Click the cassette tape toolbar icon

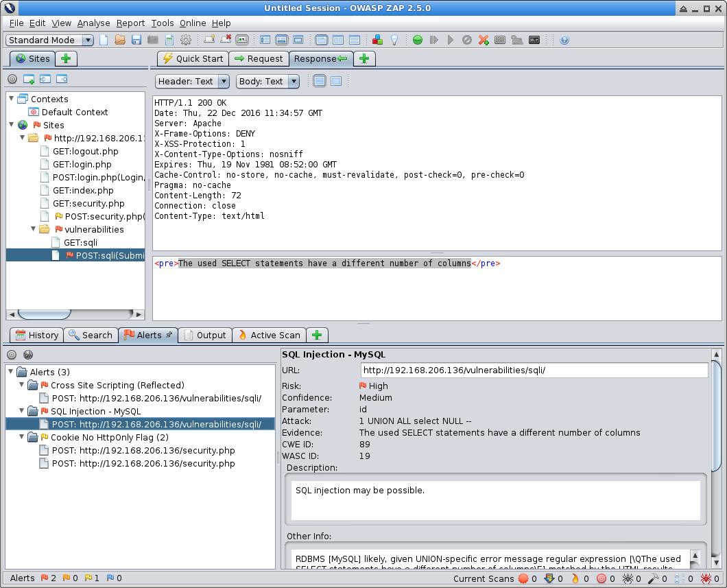pos(534,40)
